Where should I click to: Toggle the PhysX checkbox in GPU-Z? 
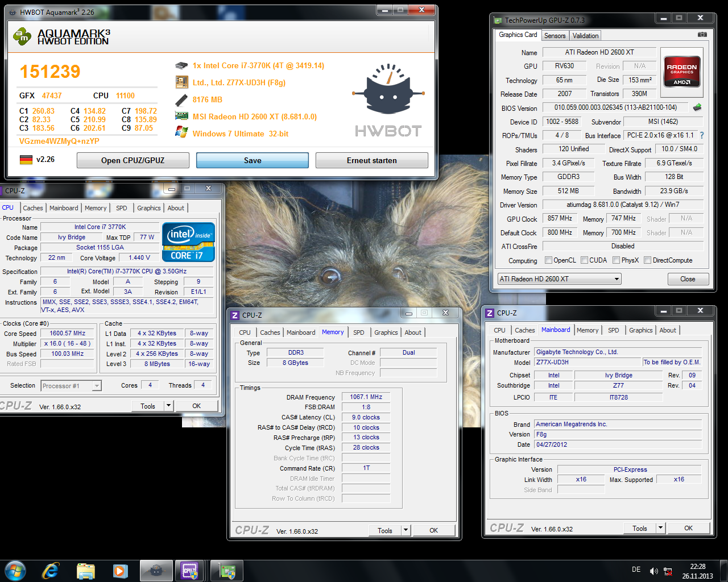pos(616,260)
